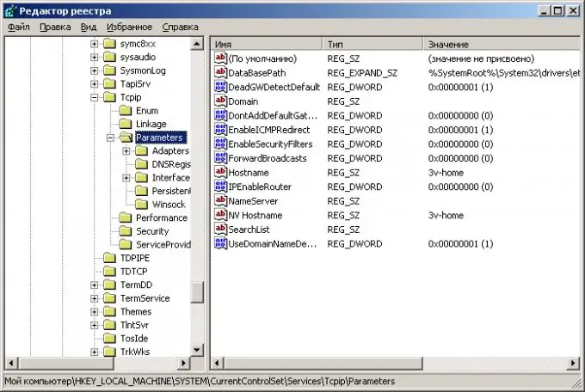585x392 pixels.
Task: Click the string icon of NameServer value
Action: [x=220, y=200]
